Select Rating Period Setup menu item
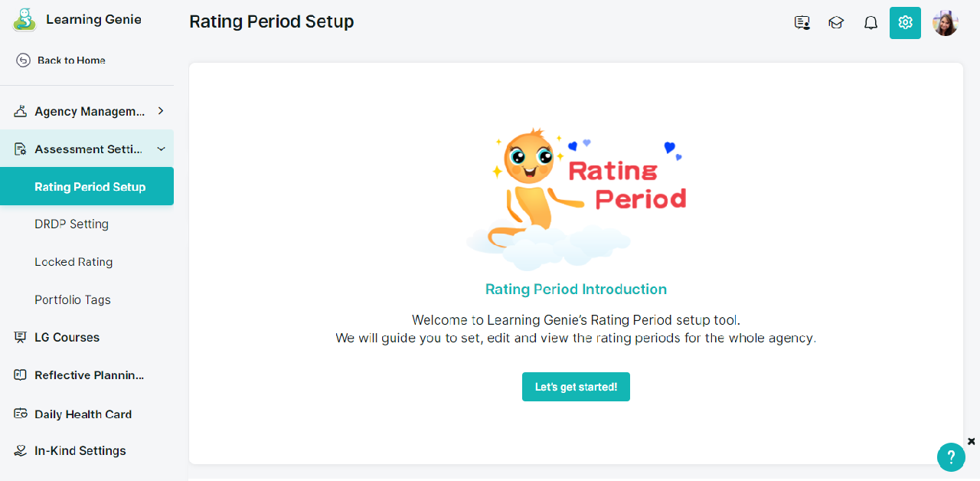The height and width of the screenshot is (481, 980). pyautogui.click(x=87, y=186)
